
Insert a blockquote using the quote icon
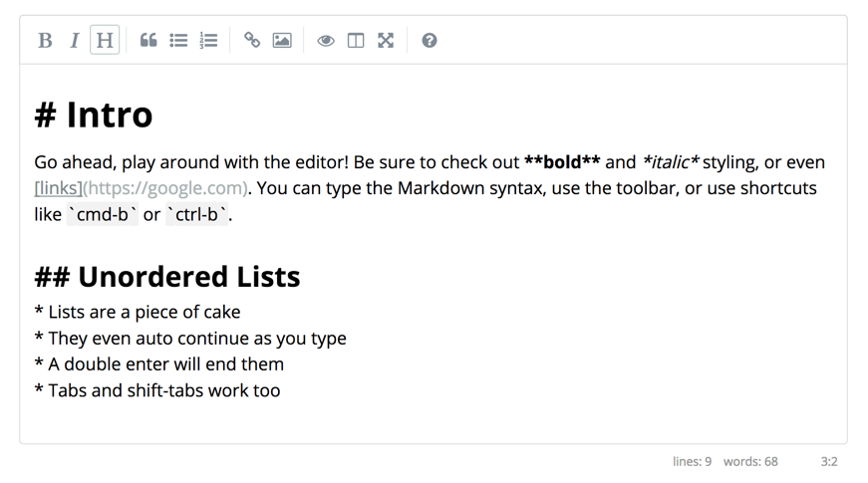pos(148,41)
